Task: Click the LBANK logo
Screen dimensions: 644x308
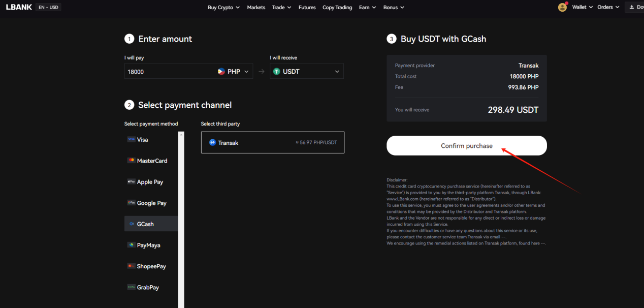Action: [x=19, y=7]
